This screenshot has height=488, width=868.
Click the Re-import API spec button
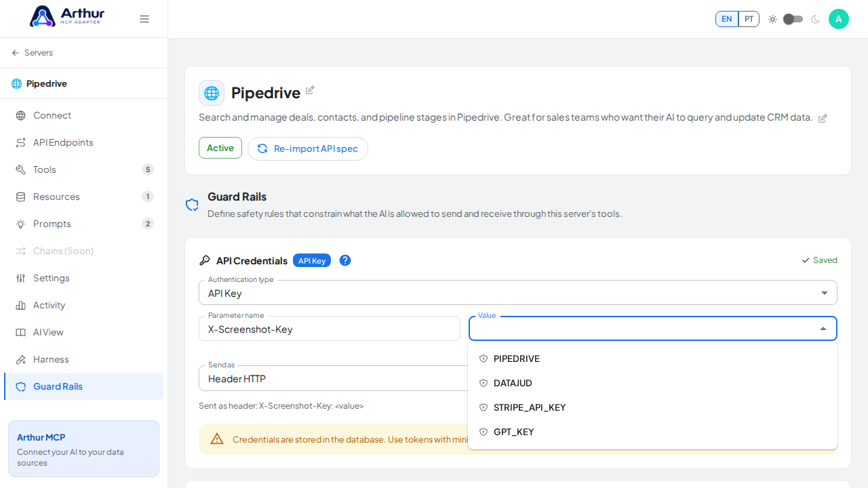tap(308, 148)
